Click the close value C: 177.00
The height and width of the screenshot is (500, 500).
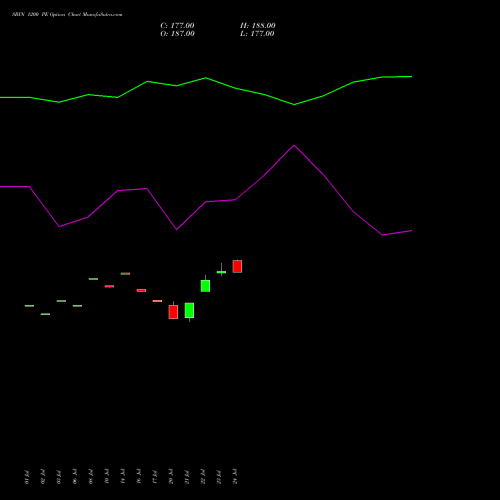click(x=177, y=26)
